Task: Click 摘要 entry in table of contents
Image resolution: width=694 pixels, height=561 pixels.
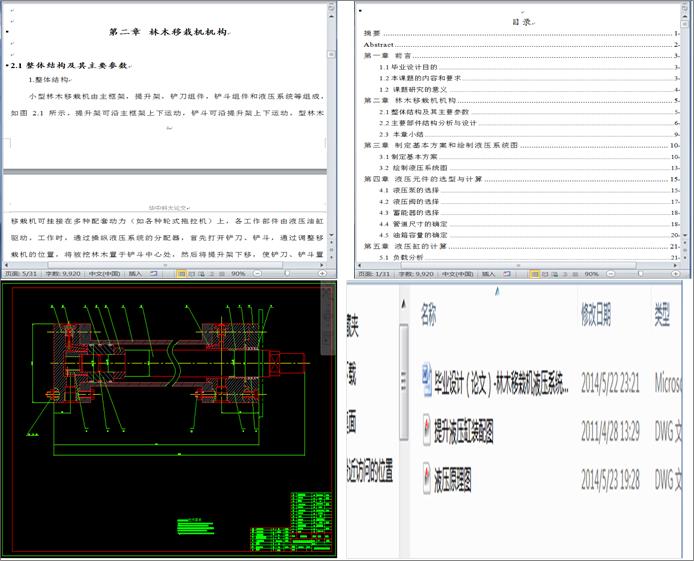Action: point(521,33)
